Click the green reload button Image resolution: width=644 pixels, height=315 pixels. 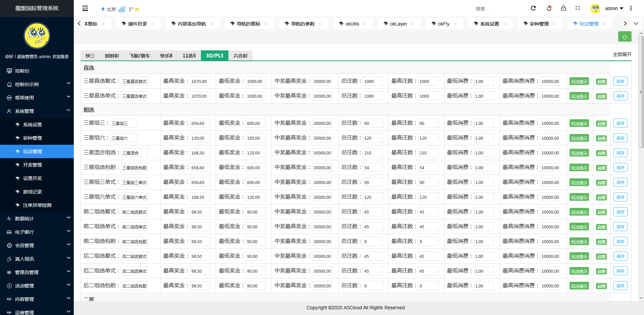pos(625,37)
